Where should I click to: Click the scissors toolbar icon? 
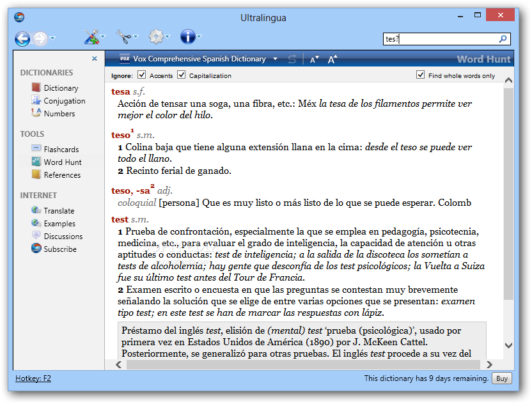pos(124,36)
